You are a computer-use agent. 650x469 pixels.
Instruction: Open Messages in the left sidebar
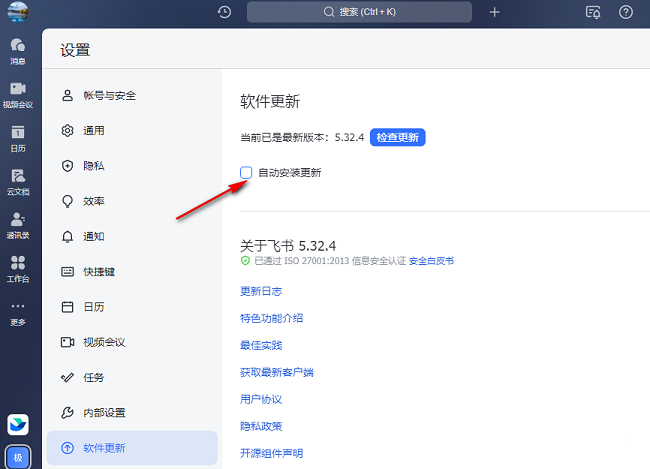click(18, 50)
